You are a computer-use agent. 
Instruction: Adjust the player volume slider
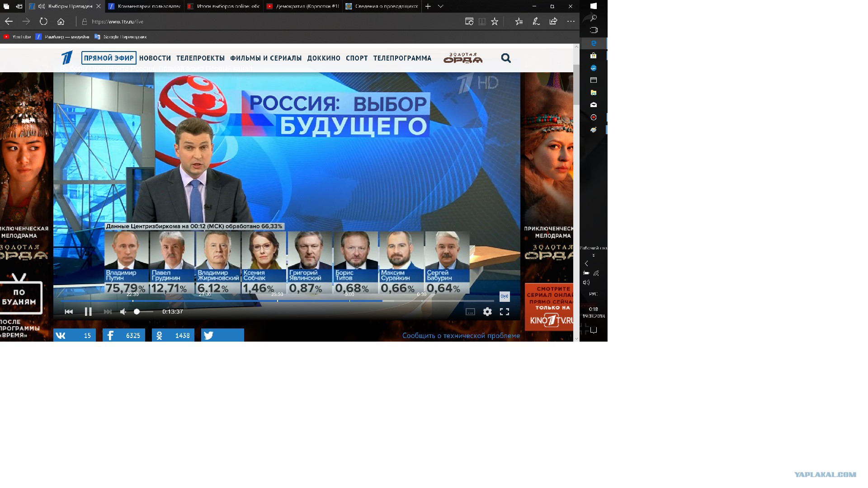[144, 312]
